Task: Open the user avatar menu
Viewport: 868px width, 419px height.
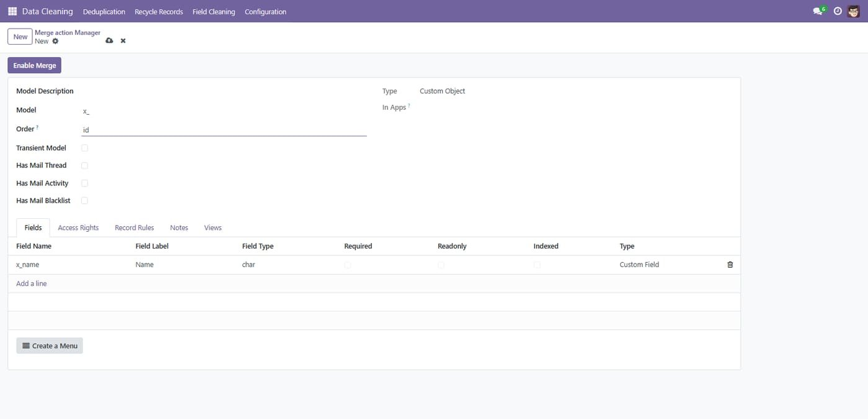Action: click(854, 11)
